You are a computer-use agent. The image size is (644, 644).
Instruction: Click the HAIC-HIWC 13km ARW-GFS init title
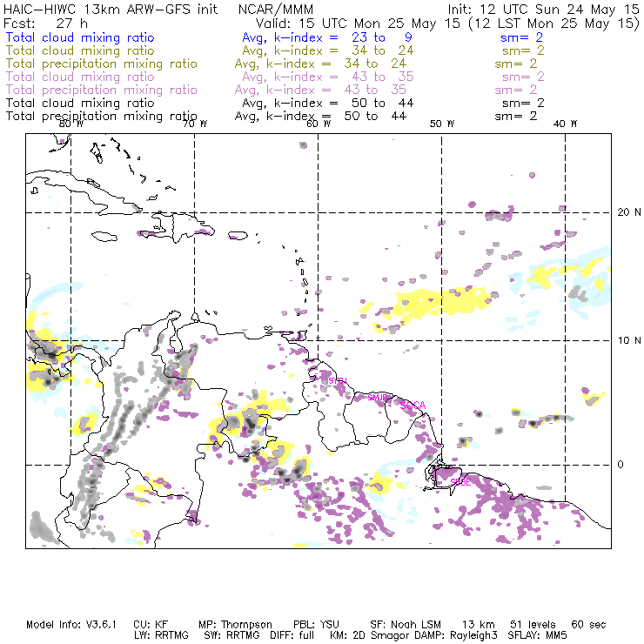[x=111, y=10]
